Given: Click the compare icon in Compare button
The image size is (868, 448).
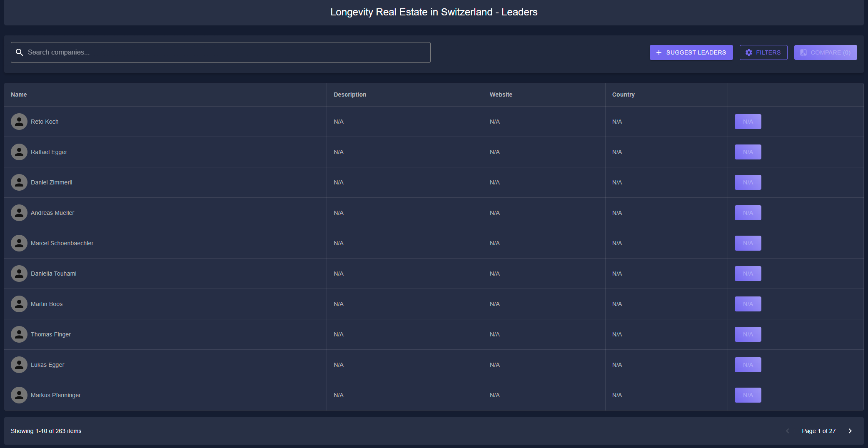Looking at the screenshot, I should point(803,52).
